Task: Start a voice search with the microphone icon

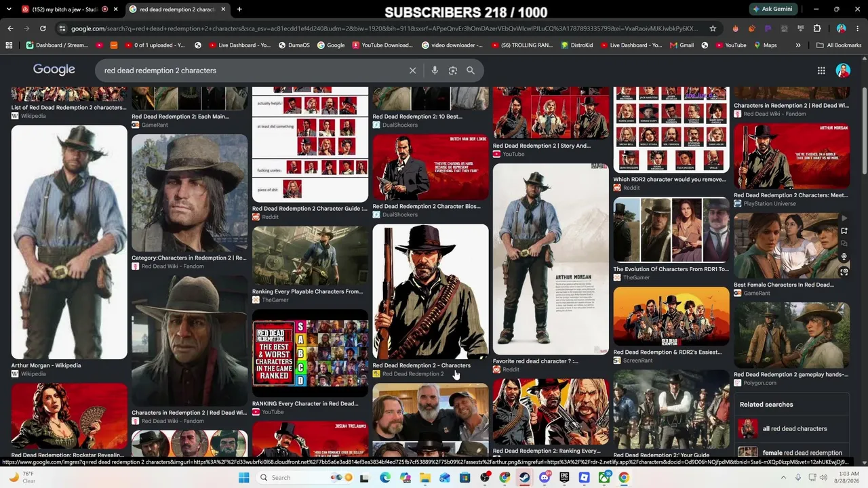Action: pyautogui.click(x=435, y=70)
